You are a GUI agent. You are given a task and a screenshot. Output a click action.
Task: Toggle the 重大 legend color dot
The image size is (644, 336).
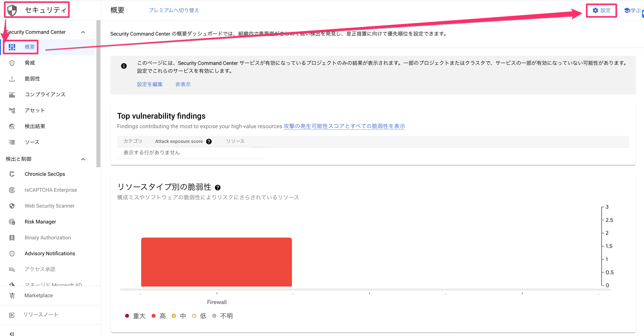(127, 316)
